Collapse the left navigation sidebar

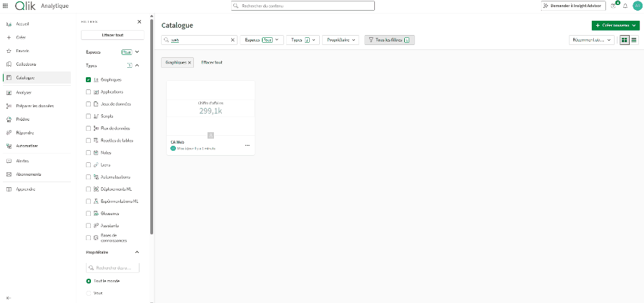[8, 297]
